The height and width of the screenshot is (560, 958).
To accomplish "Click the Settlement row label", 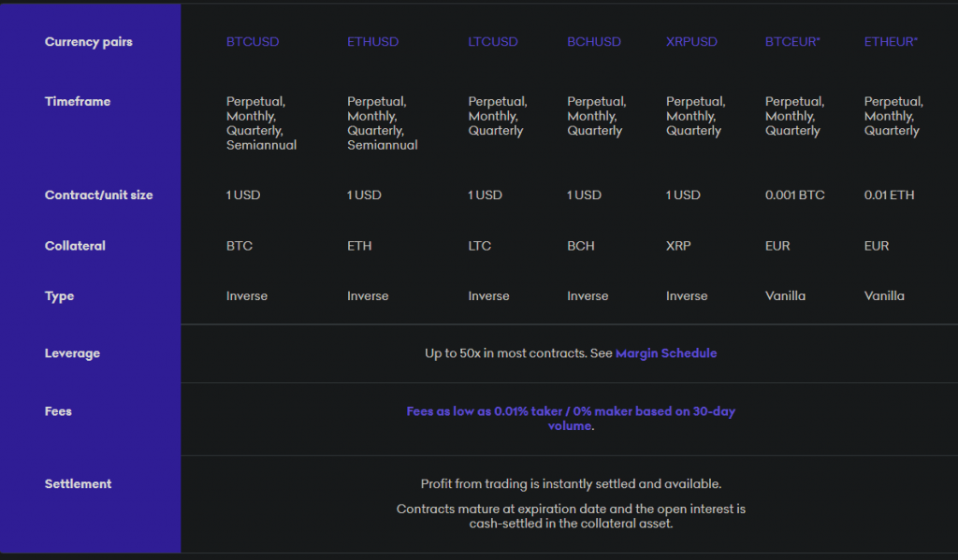I will (78, 484).
